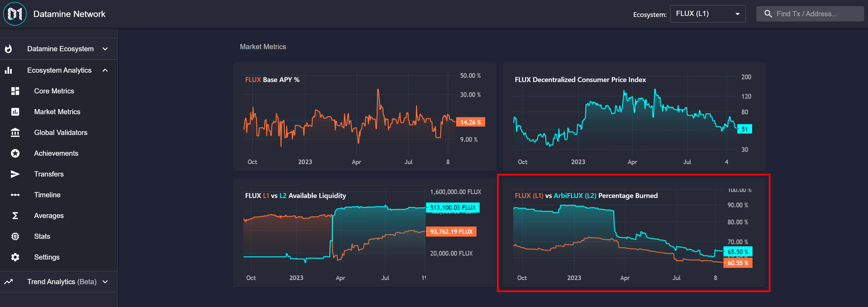The width and height of the screenshot is (868, 307).
Task: Click the Averages sigma icon
Action: [15, 216]
